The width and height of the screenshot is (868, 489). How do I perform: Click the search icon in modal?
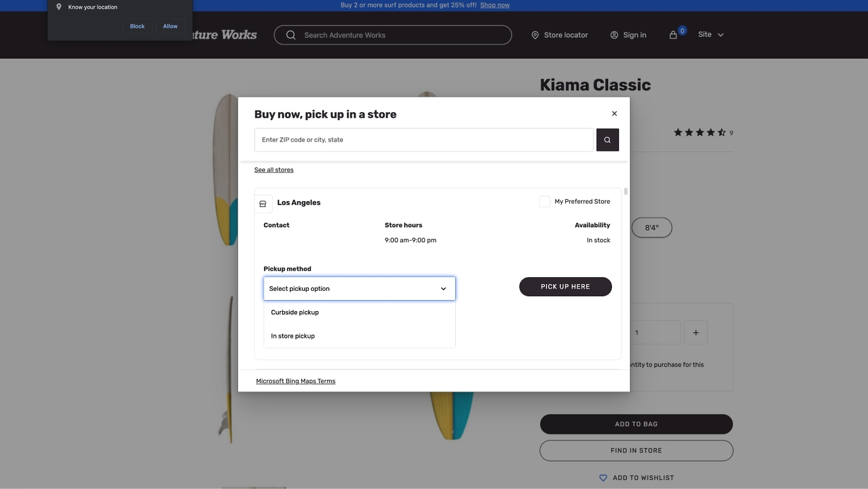click(x=608, y=140)
